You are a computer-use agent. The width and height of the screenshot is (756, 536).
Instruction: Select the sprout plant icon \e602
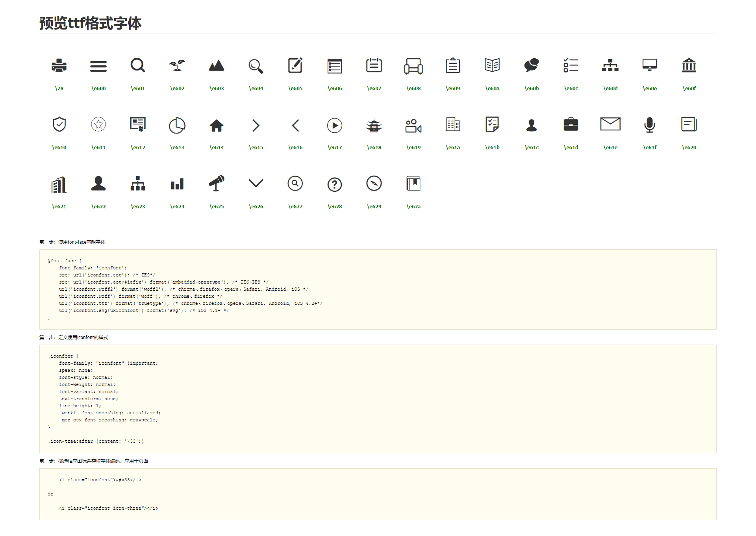177,65
